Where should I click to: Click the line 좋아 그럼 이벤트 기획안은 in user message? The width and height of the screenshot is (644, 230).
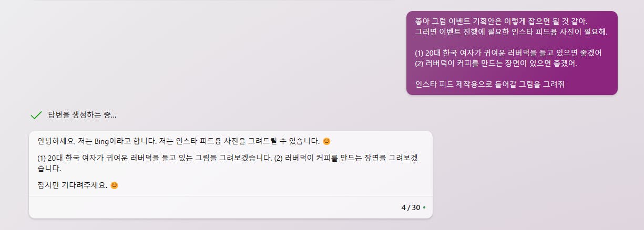(501, 21)
